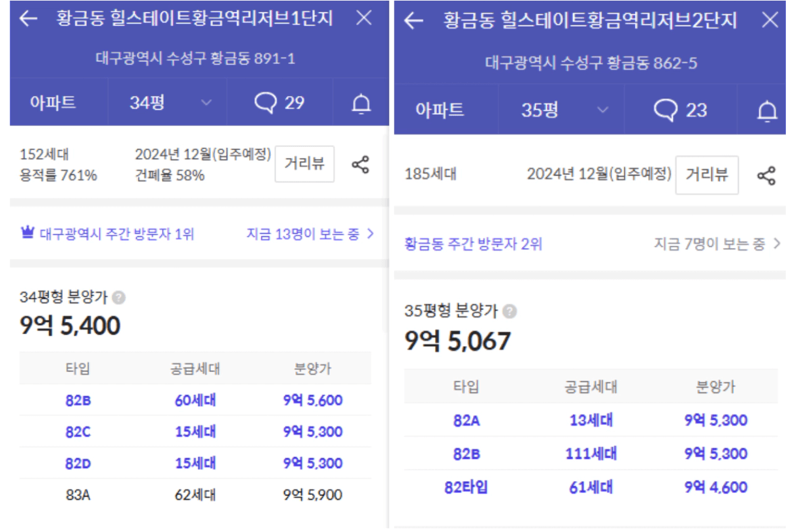
Task: Select type 82A in the 2단지 table
Action: click(466, 420)
